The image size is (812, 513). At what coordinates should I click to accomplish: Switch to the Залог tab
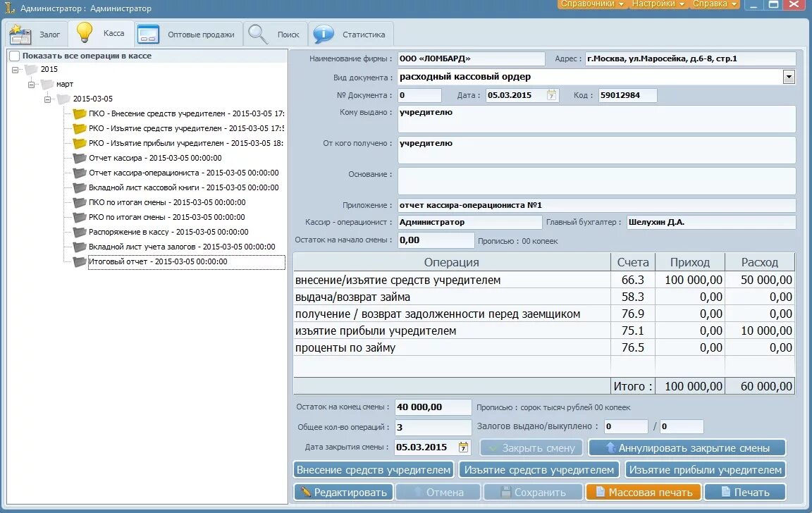(36, 34)
